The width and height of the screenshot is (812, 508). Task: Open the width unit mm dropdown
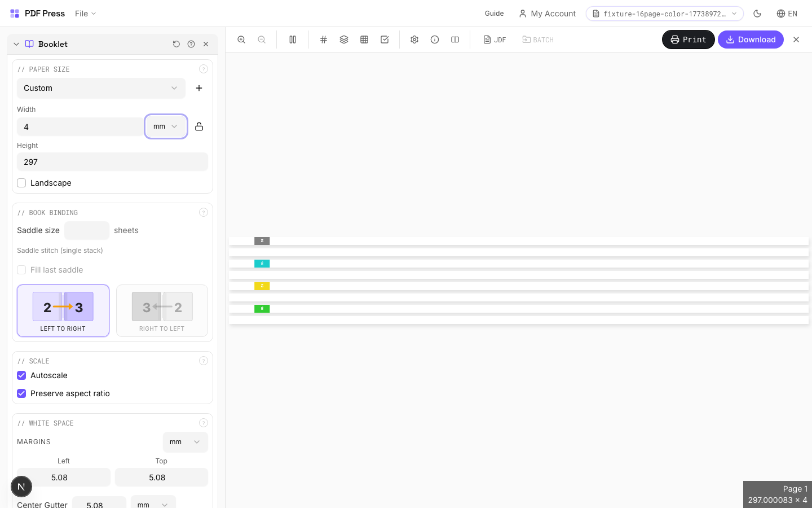(166, 126)
